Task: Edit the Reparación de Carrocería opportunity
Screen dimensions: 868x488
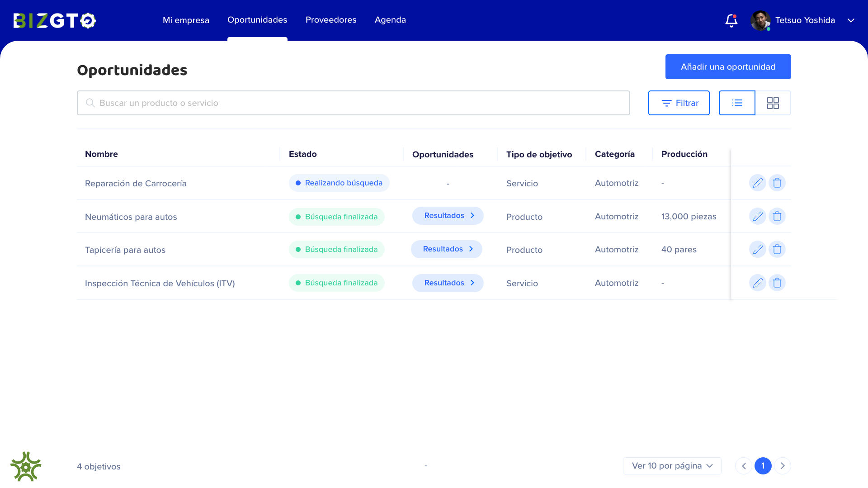Action: pos(758,183)
